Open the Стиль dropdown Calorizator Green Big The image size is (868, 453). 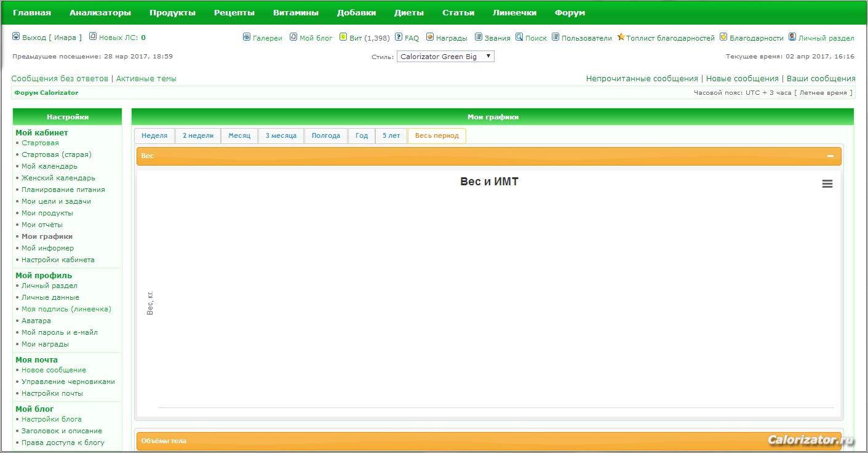pos(445,57)
